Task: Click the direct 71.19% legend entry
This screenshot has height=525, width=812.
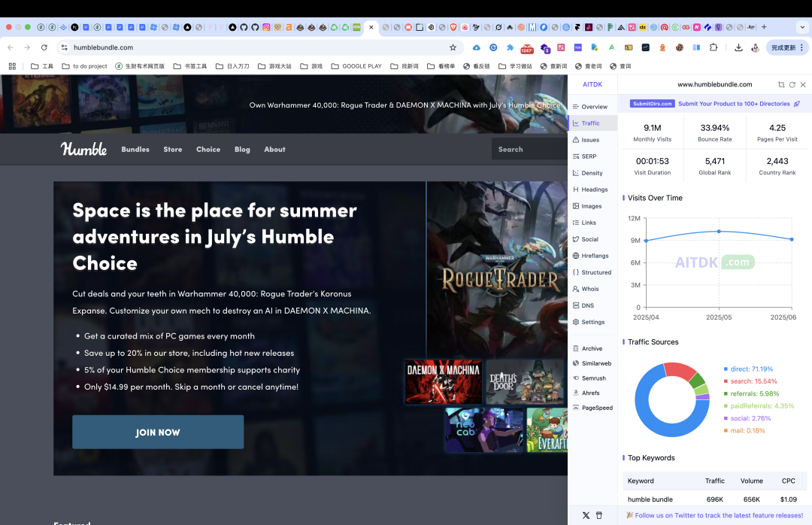Action: tap(748, 369)
